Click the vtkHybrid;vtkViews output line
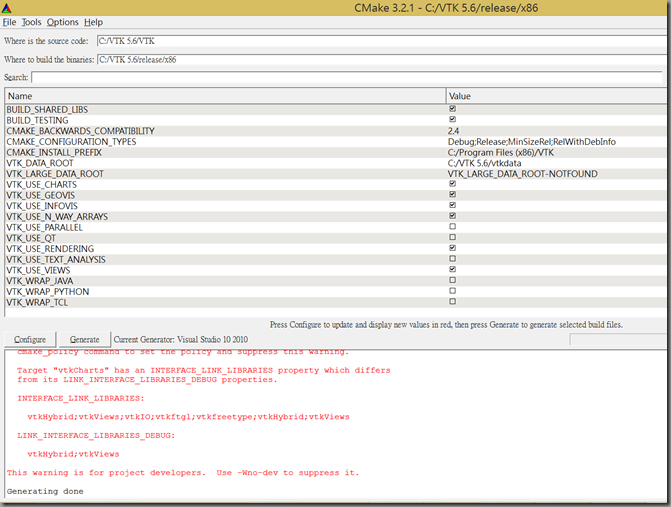 73,454
